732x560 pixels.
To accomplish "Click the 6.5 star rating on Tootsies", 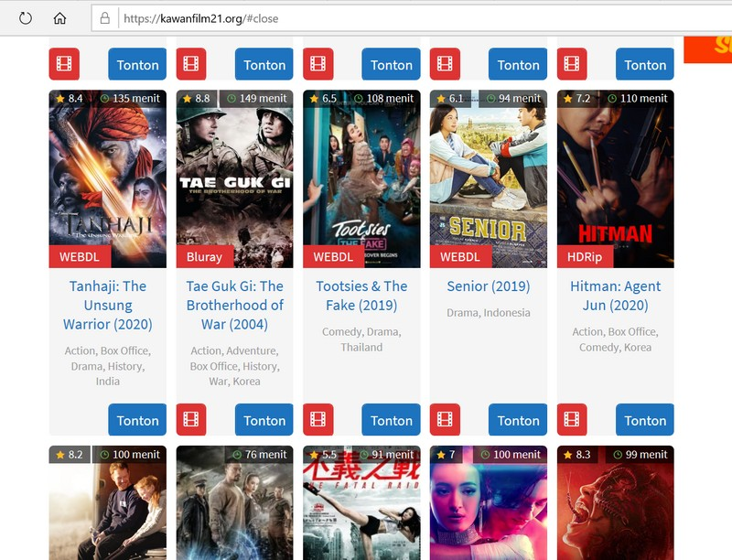I will coord(323,99).
